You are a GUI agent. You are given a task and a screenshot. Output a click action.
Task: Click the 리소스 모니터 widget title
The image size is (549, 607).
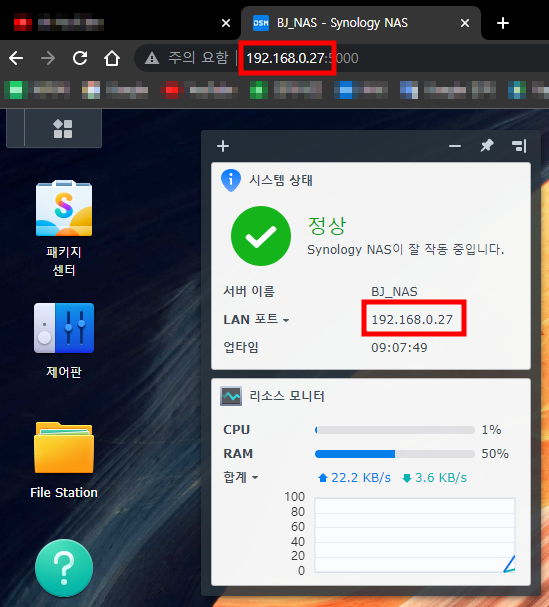click(x=287, y=396)
